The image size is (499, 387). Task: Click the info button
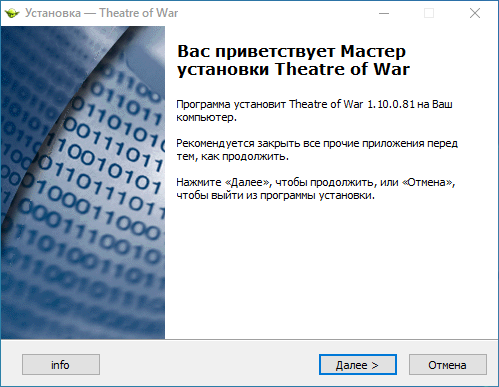point(61,365)
